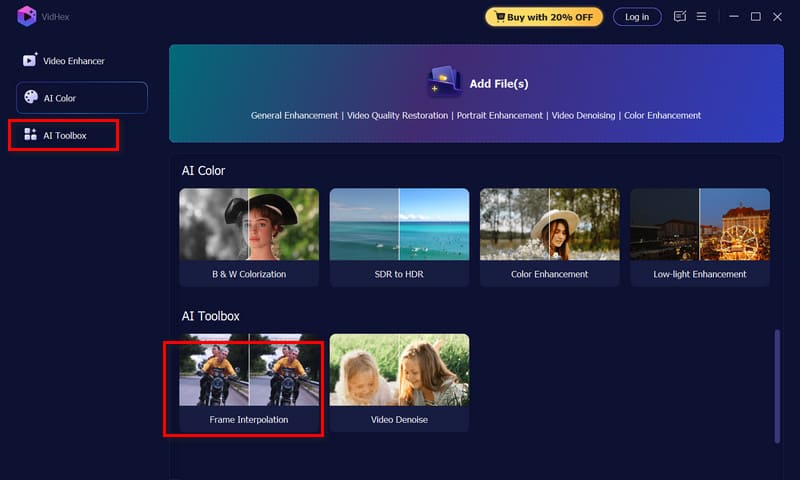Screen dimensions: 800x480
Task: Open the feedback note icon
Action: 680,17
